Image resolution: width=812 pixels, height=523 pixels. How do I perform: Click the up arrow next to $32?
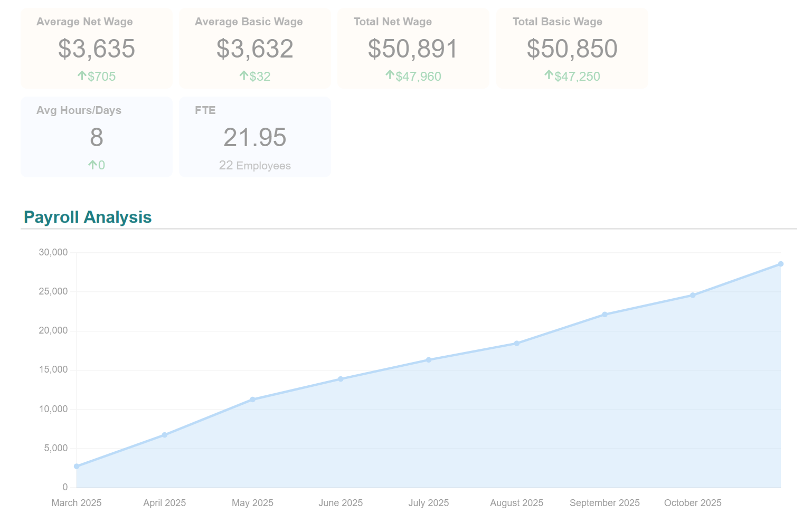[243, 75]
